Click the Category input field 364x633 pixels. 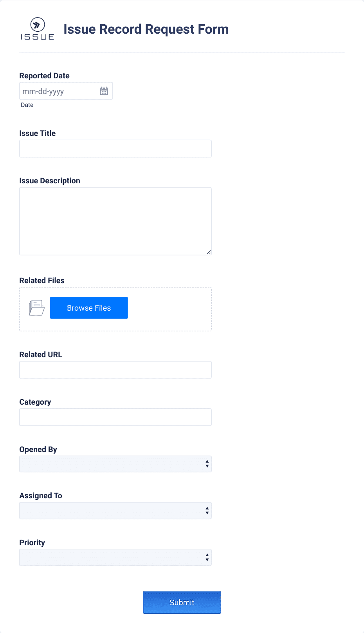115,417
